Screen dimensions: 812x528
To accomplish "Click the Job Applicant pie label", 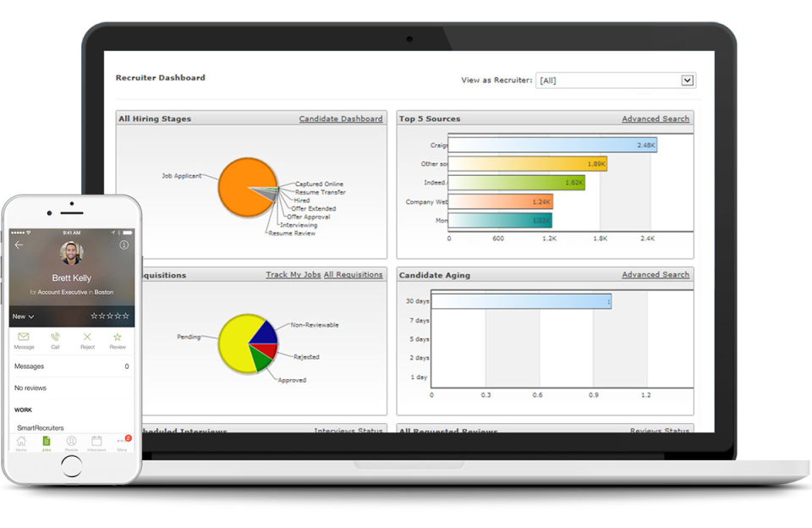I will pos(181,176).
